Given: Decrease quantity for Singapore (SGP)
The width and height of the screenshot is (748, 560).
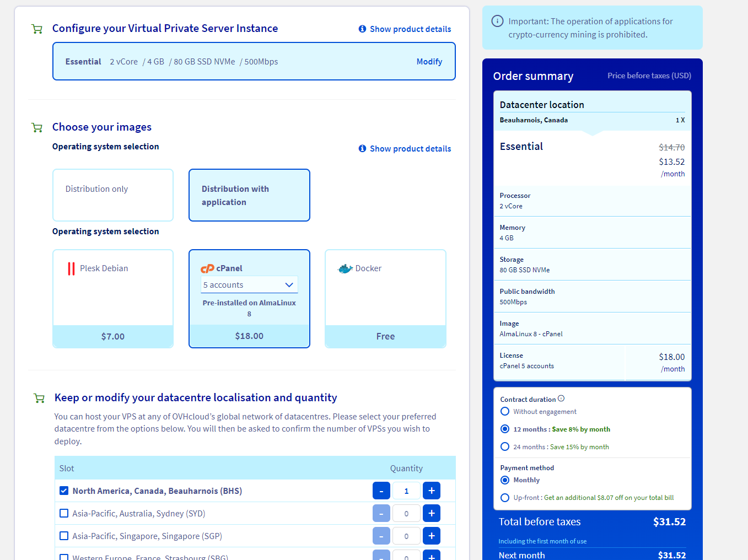Looking at the screenshot, I should click(381, 536).
